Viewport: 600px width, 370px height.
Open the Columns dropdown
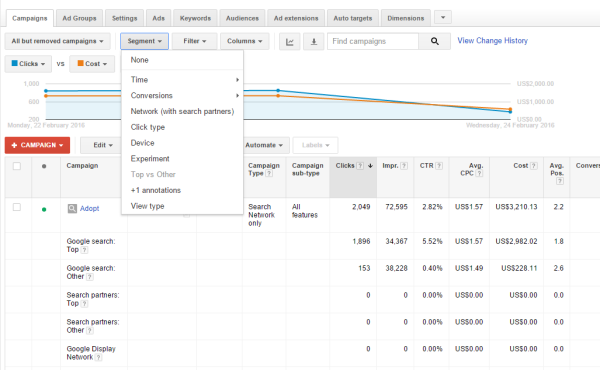(x=245, y=41)
